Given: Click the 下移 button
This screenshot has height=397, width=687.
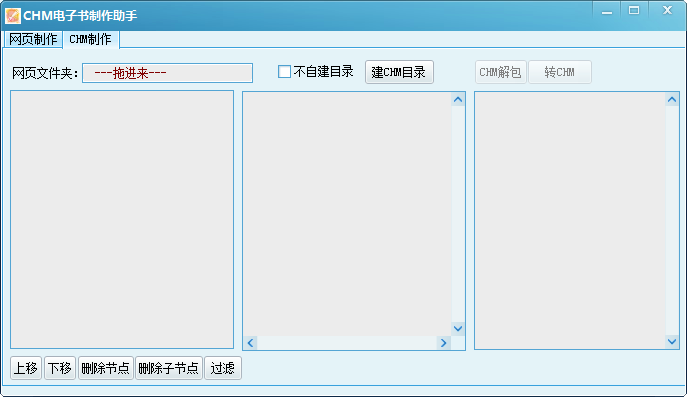Looking at the screenshot, I should [60, 368].
